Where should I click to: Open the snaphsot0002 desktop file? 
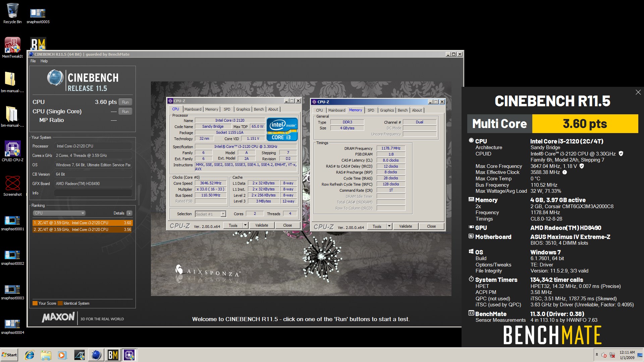12,257
